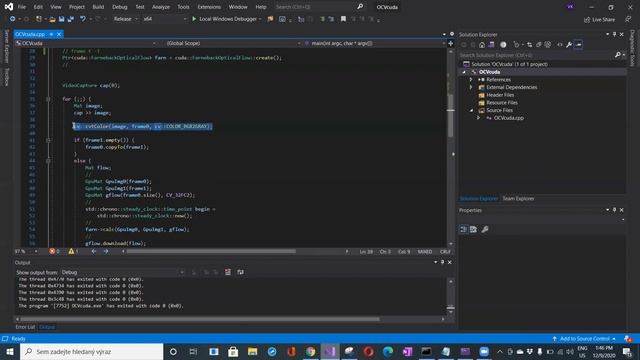
Task: Click the Categorized icon in Properties panel
Action: tap(464, 229)
